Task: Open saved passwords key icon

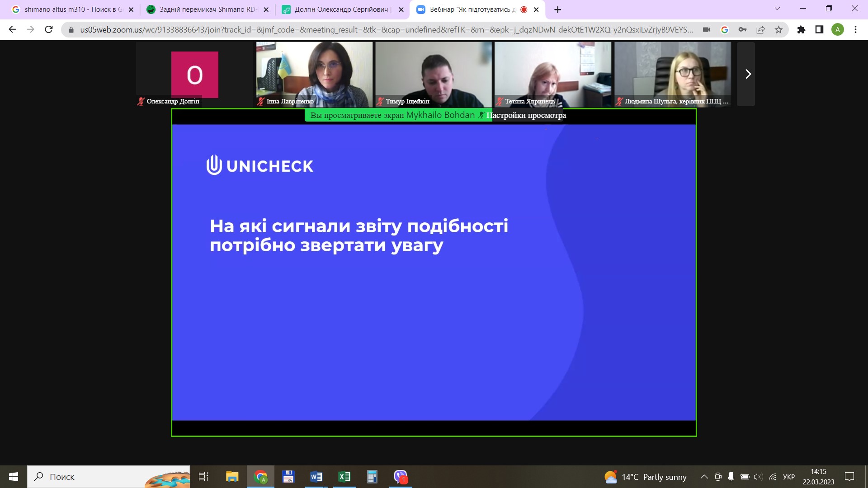Action: 742,30
